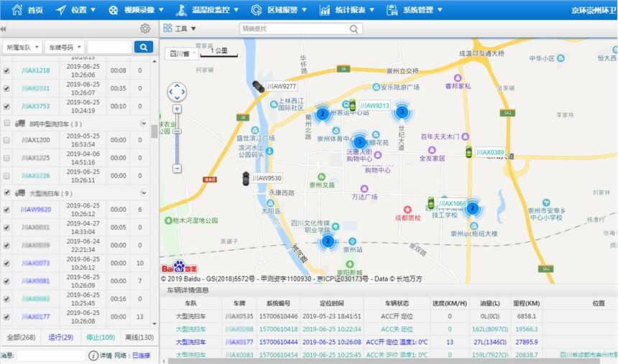This screenshot has width=618, height=364.
Task: Toggle the 川AW9620 vehicle checkbox
Action: [6, 210]
